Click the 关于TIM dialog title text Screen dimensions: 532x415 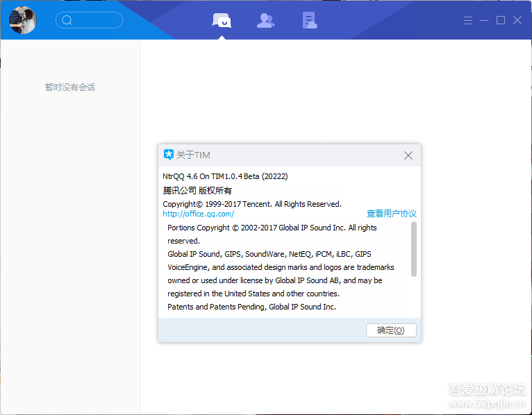tap(193, 155)
